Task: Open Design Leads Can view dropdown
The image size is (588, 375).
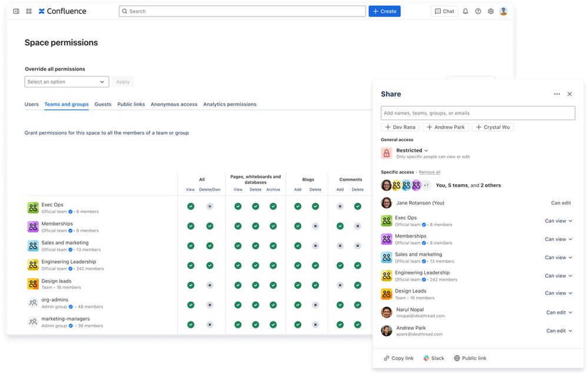Action: point(559,293)
